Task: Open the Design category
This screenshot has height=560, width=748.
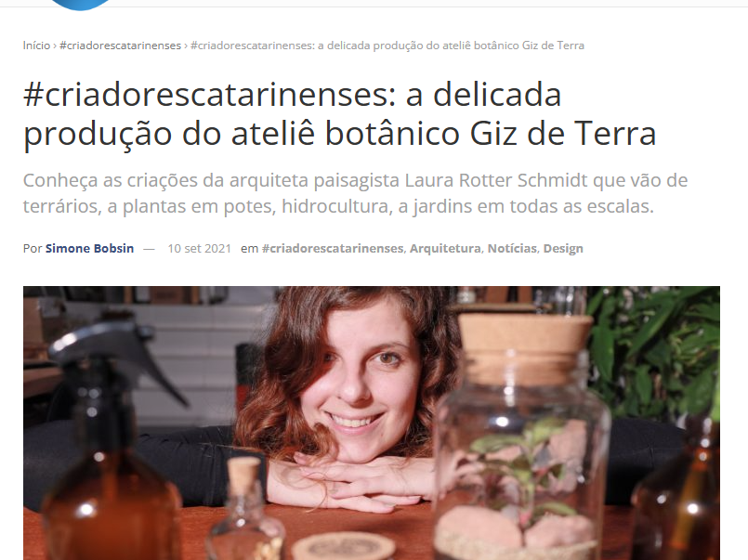Action: (563, 248)
